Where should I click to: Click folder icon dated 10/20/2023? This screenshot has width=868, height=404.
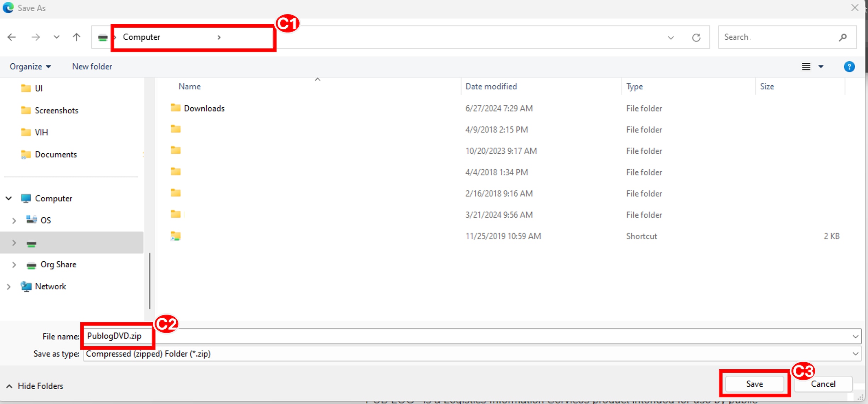pos(176,150)
